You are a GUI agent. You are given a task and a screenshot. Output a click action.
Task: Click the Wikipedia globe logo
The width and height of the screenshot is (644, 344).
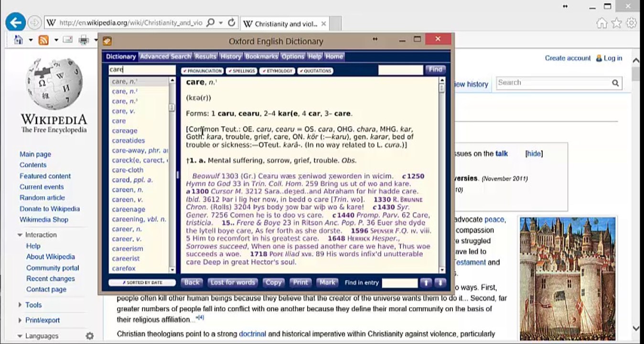tap(54, 84)
